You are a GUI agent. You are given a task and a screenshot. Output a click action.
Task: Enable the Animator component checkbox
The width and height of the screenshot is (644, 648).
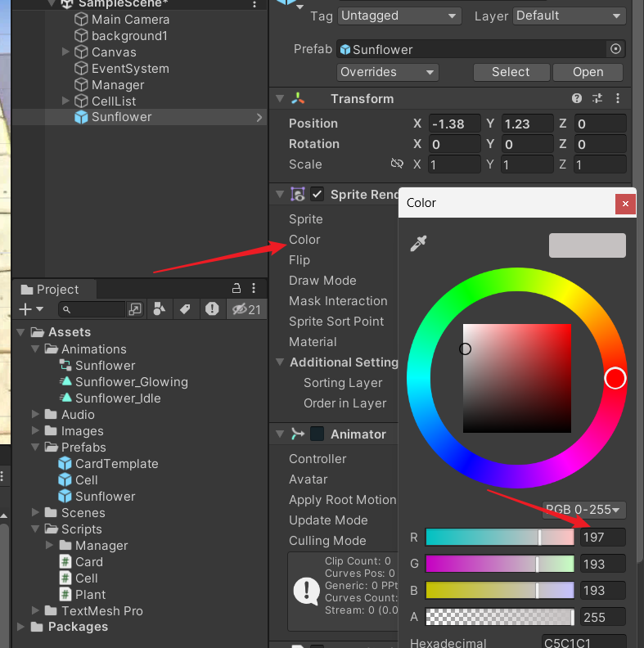(x=317, y=434)
